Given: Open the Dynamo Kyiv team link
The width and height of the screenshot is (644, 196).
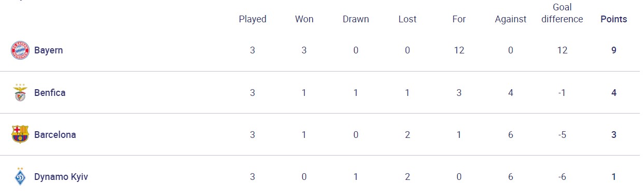Looking at the screenshot, I should tap(61, 177).
